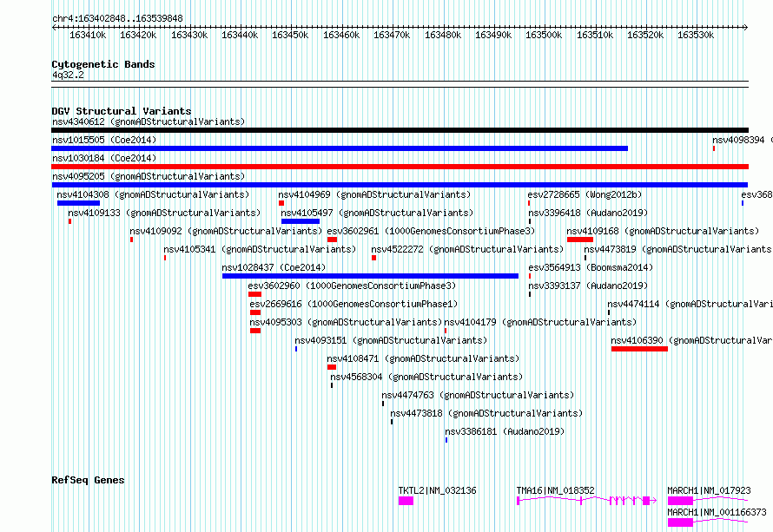Click the nsv1028437 (Coe2014) blue bar
Viewport: 773px width, 532px height.
pos(370,276)
